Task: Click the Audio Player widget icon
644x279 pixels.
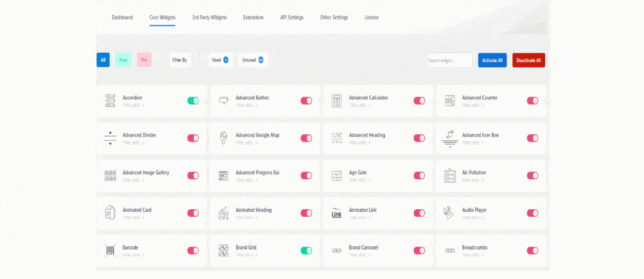Action: 448,212
